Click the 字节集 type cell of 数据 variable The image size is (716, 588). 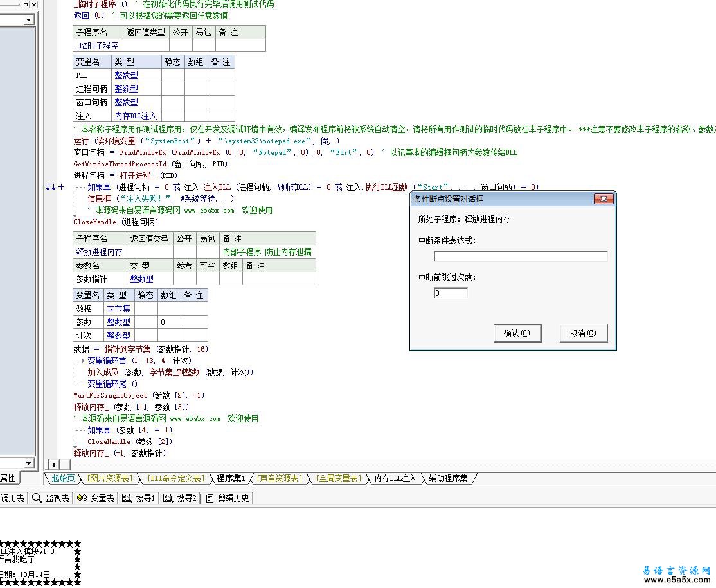pyautogui.click(x=119, y=308)
